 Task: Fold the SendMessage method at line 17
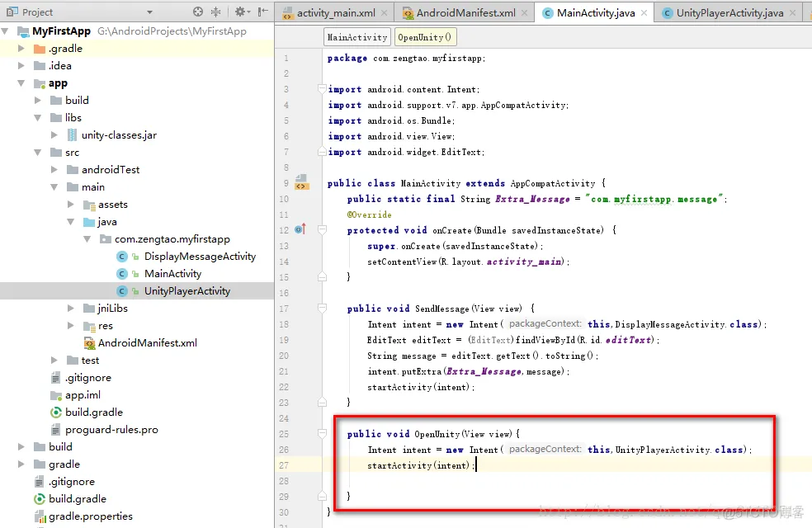pyautogui.click(x=322, y=308)
